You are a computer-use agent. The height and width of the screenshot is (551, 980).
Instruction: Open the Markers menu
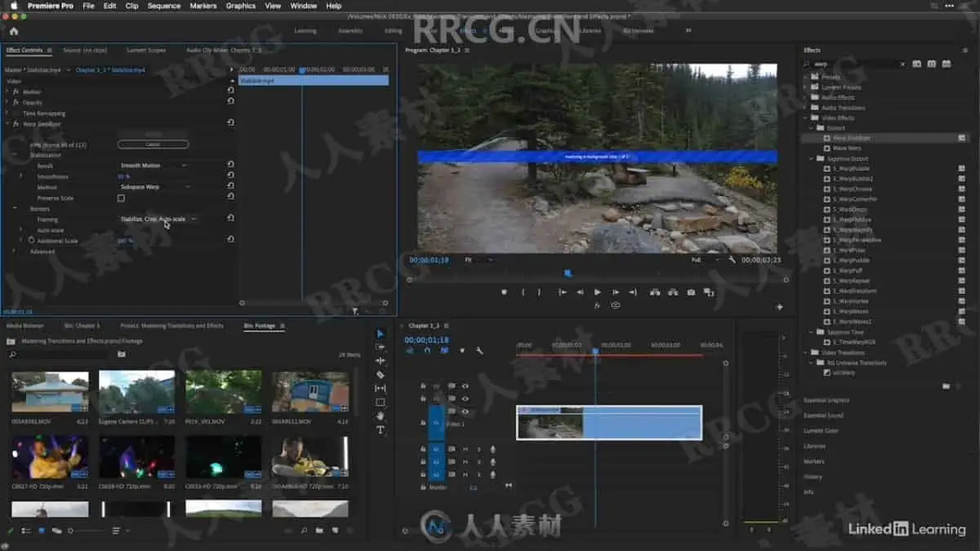tap(203, 6)
